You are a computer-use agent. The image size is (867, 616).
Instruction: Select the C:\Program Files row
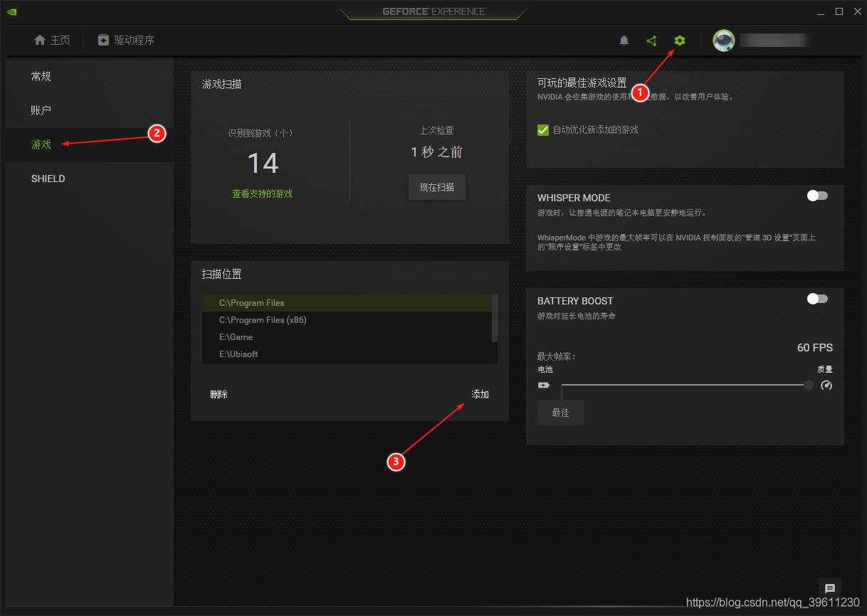[347, 303]
